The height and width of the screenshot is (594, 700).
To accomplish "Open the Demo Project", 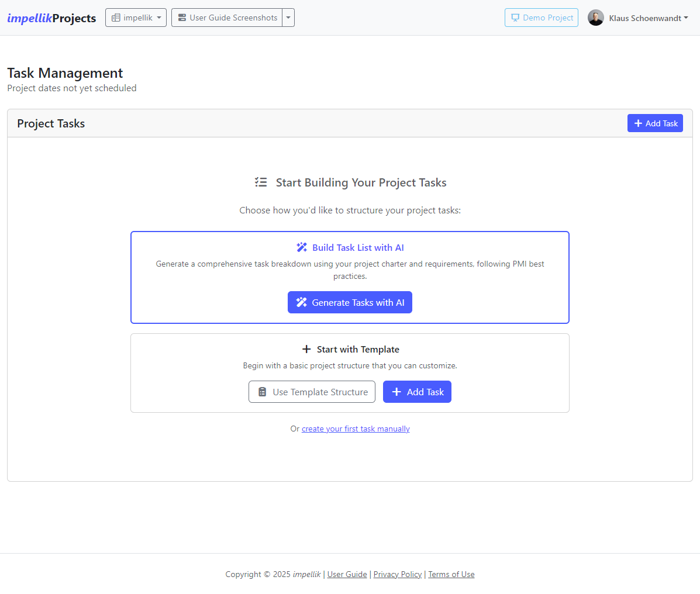I will tap(541, 18).
